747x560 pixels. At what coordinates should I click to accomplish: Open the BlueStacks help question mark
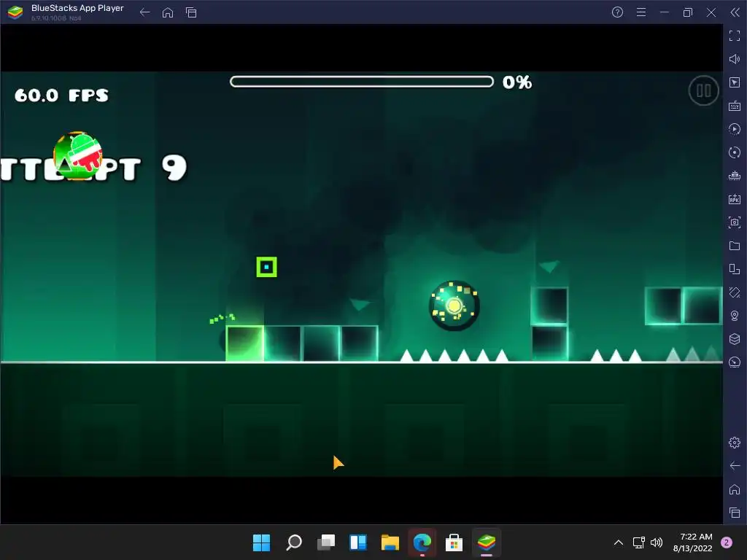(617, 12)
